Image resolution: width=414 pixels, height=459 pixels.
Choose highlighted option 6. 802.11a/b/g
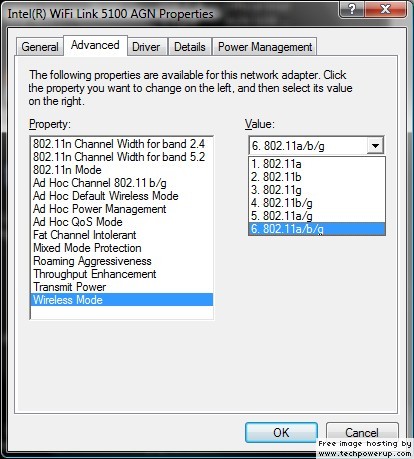[x=317, y=229]
